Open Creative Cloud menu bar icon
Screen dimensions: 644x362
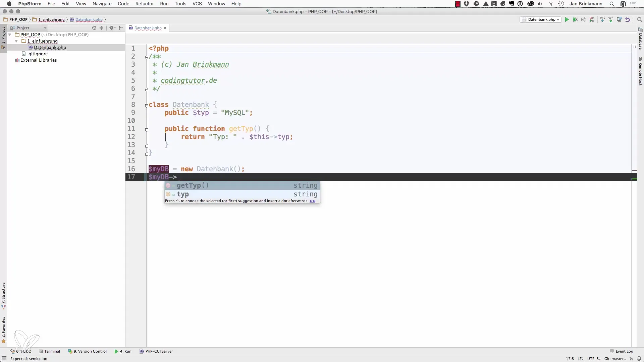point(531,4)
